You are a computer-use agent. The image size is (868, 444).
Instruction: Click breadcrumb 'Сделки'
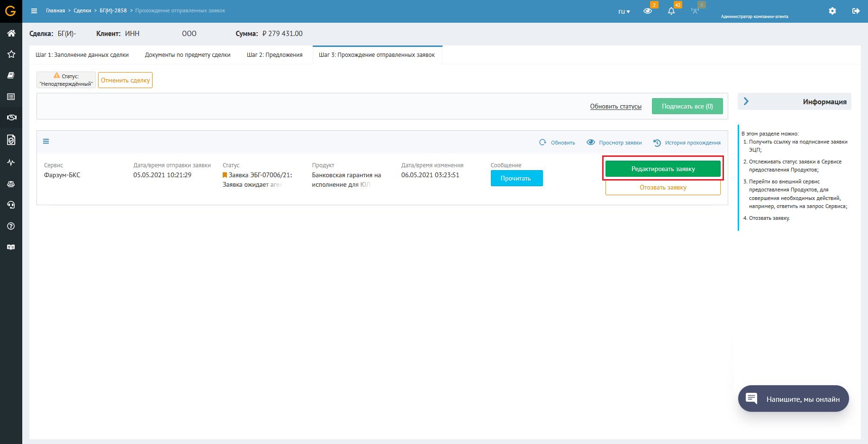(x=82, y=10)
